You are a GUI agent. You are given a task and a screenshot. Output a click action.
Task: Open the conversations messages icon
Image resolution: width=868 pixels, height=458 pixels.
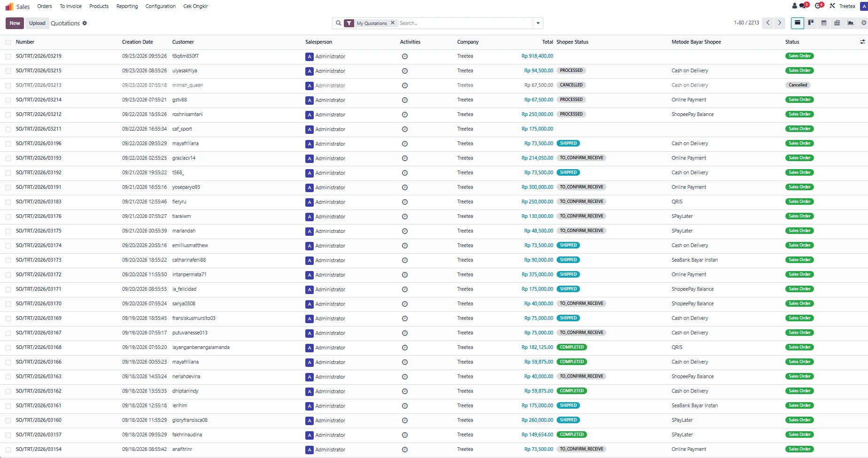pos(804,6)
